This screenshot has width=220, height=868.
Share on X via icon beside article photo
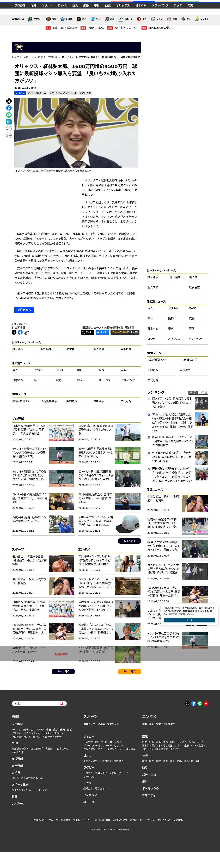[x=9, y=101]
